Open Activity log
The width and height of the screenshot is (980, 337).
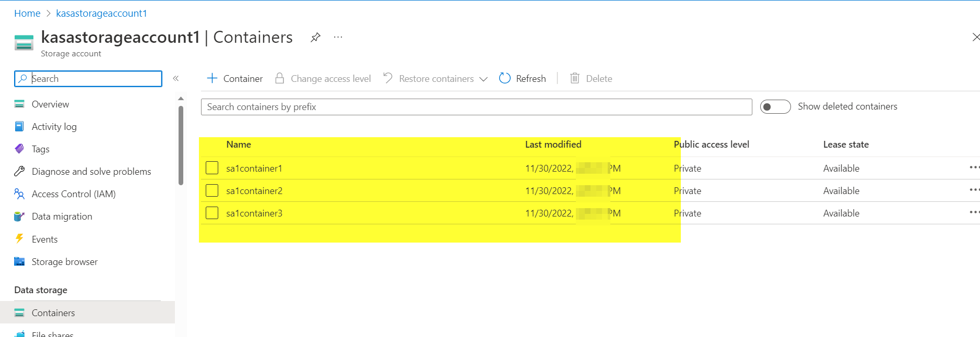[54, 127]
